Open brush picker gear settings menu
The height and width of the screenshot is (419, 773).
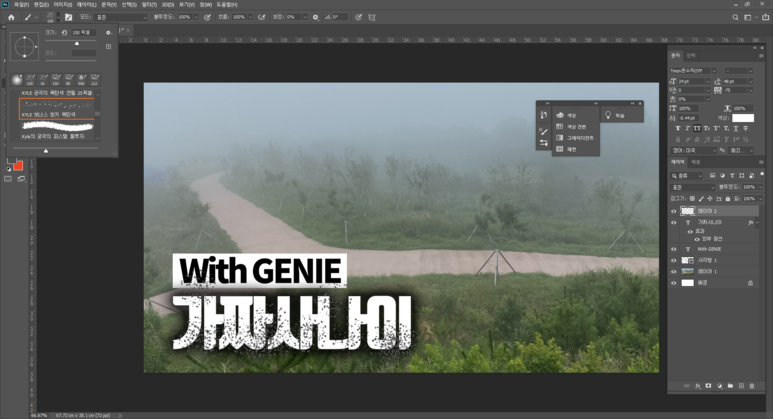tap(108, 33)
